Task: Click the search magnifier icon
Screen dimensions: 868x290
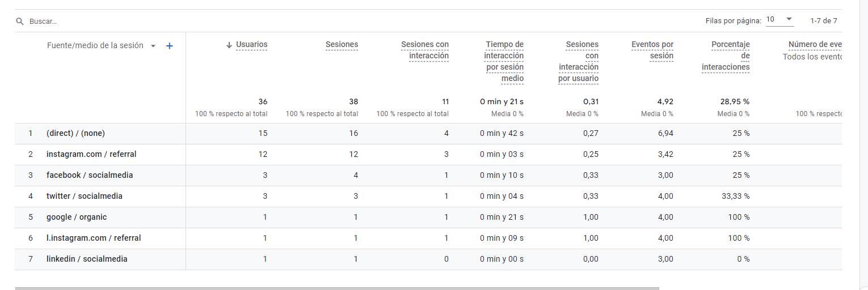Action: pos(20,21)
